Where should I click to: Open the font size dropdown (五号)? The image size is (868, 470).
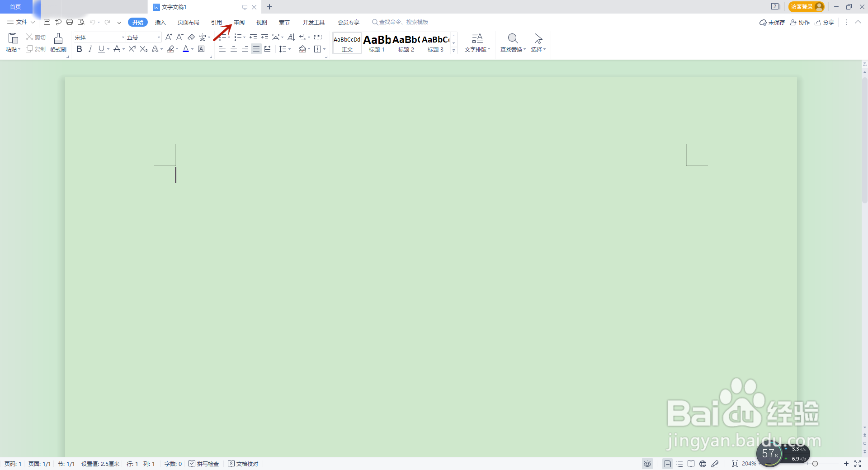tap(159, 37)
